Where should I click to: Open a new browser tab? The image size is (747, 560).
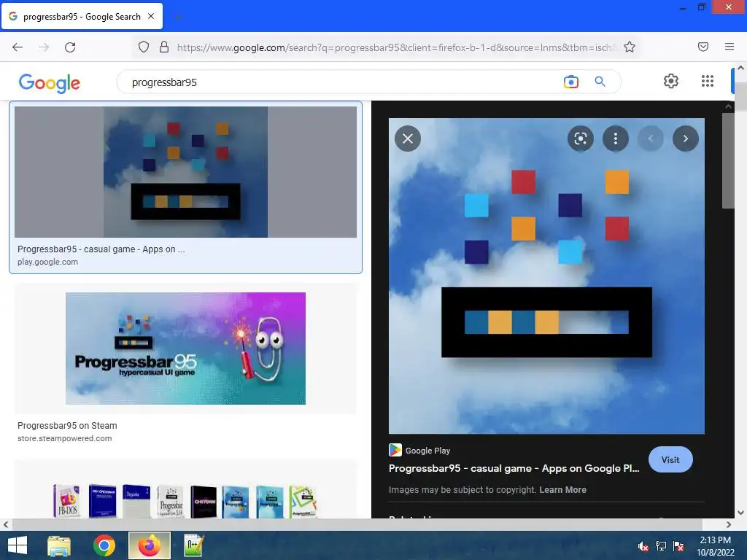(178, 17)
